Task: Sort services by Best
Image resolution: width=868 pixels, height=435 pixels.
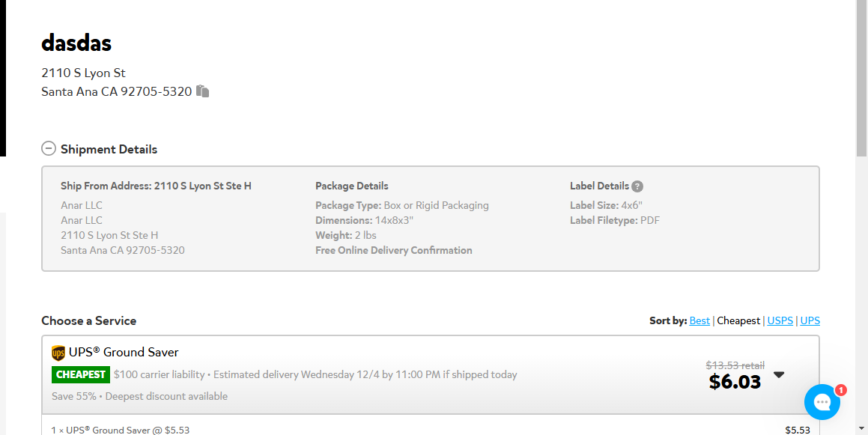Action: [699, 320]
